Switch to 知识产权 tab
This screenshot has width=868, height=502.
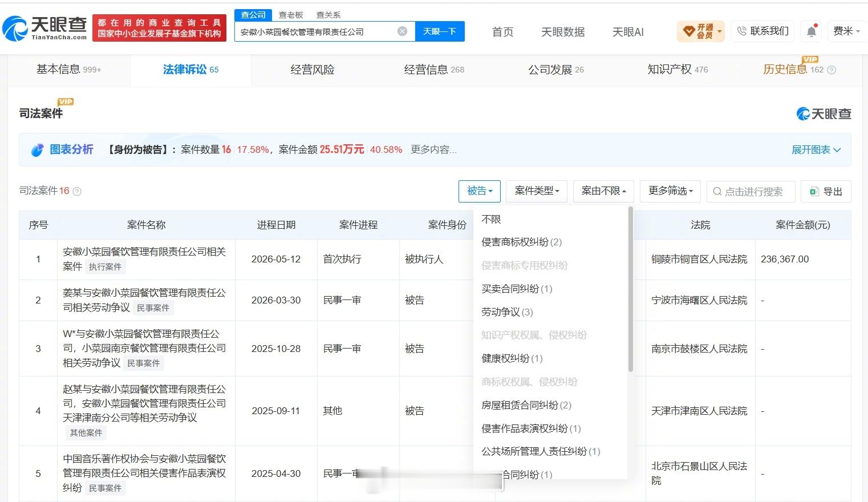(x=678, y=70)
